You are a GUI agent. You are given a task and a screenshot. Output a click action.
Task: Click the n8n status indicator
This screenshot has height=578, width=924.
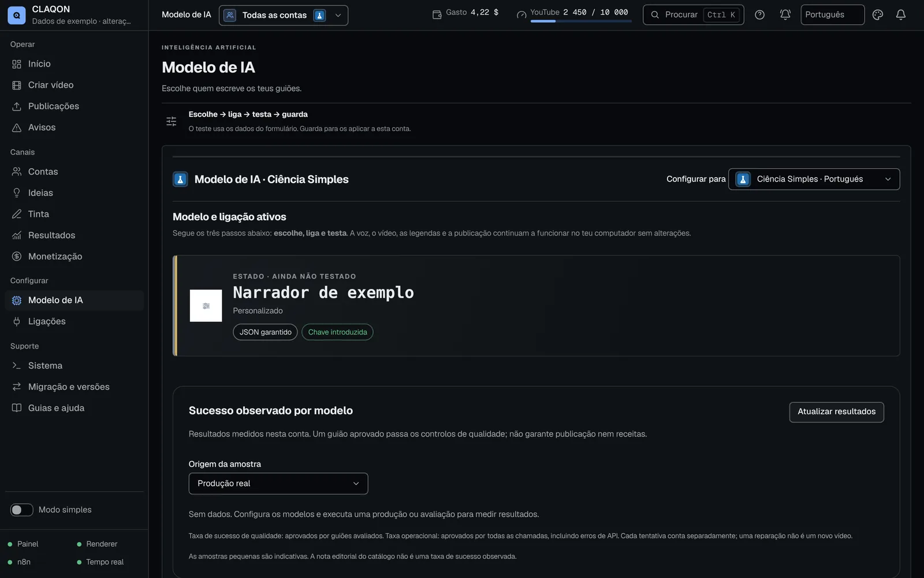tap(19, 562)
